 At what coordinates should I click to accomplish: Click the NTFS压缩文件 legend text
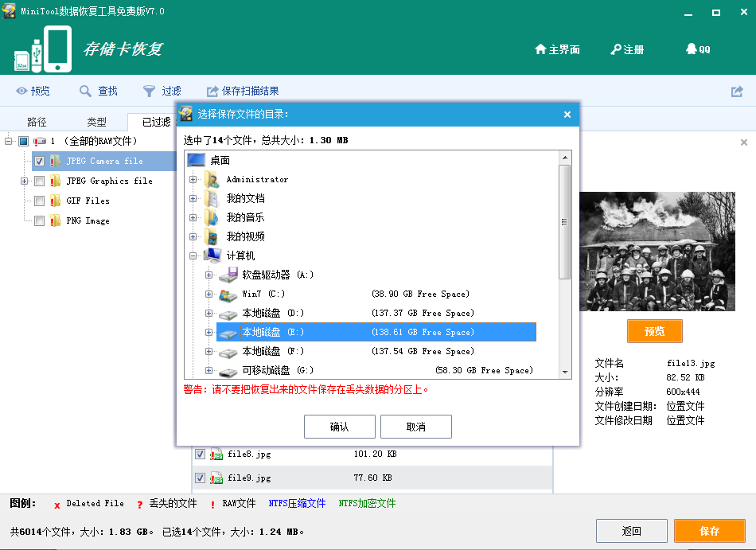point(297,503)
